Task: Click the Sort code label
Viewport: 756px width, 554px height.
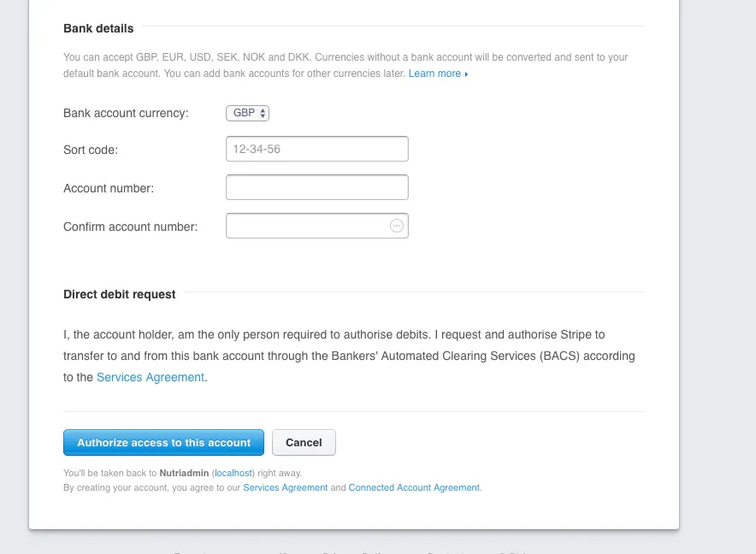Action: [91, 150]
